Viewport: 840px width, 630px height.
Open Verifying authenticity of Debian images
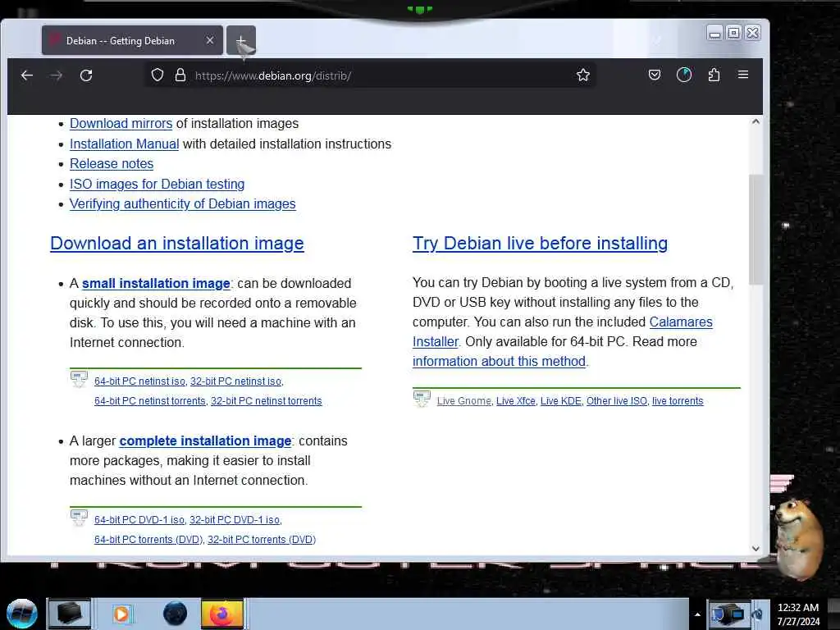(x=183, y=204)
